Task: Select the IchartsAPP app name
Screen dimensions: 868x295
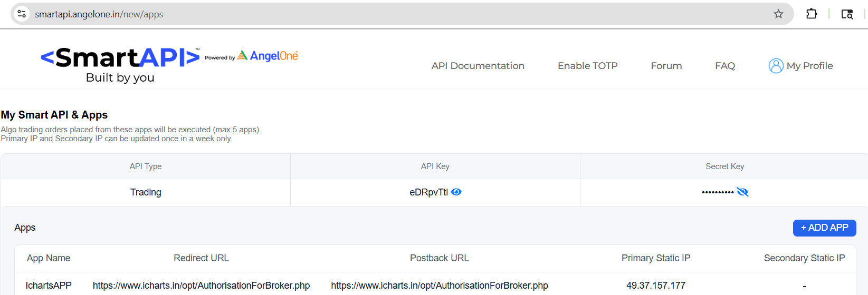Action: point(49,286)
